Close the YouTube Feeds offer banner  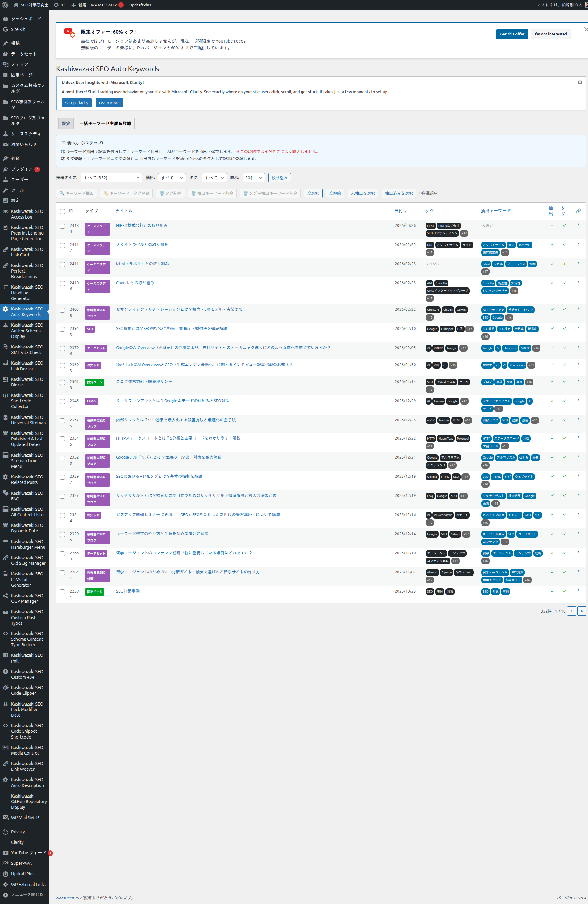tap(585, 30)
